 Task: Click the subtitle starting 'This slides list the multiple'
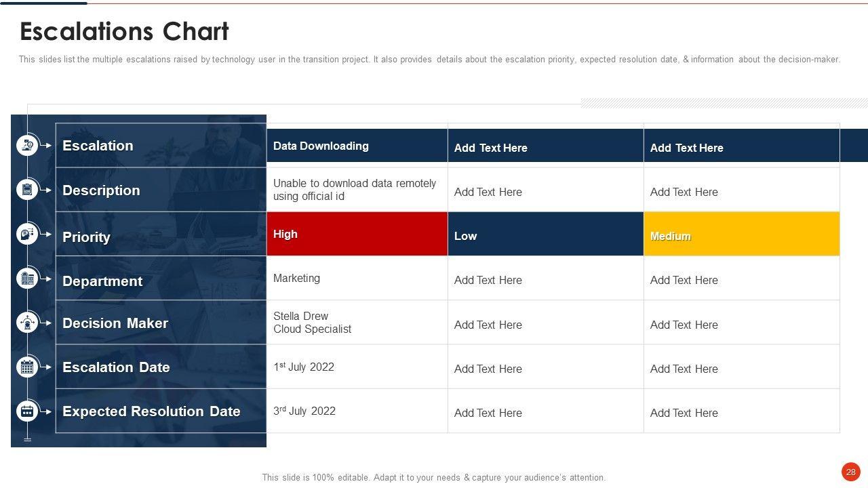click(x=429, y=60)
